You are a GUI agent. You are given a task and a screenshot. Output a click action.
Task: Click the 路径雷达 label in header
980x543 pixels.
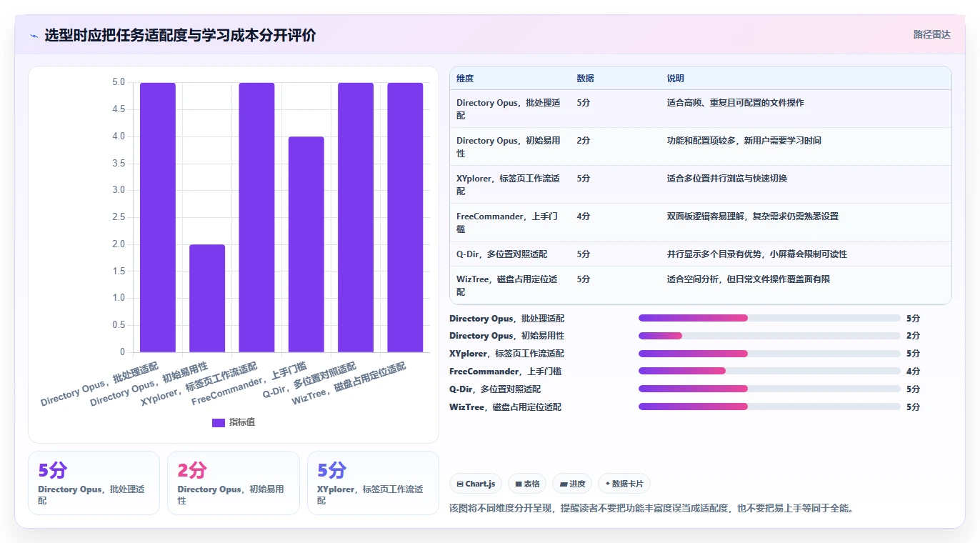[931, 34]
